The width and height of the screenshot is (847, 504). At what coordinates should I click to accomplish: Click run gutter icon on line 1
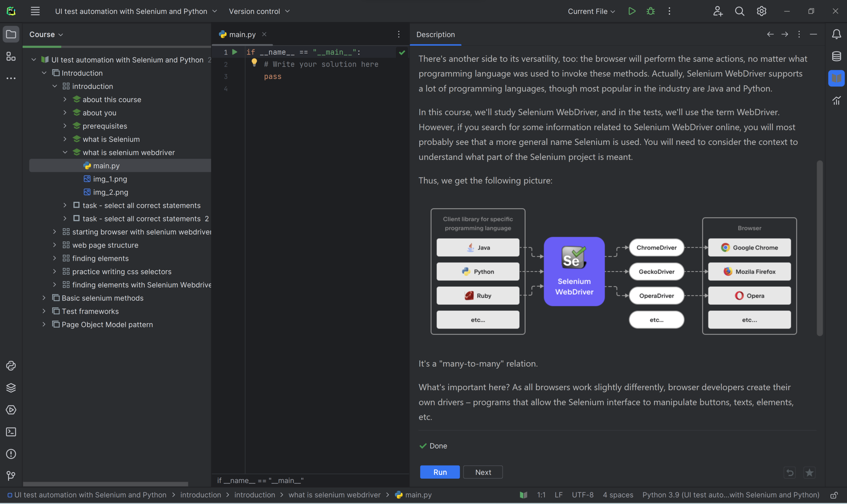(x=234, y=52)
